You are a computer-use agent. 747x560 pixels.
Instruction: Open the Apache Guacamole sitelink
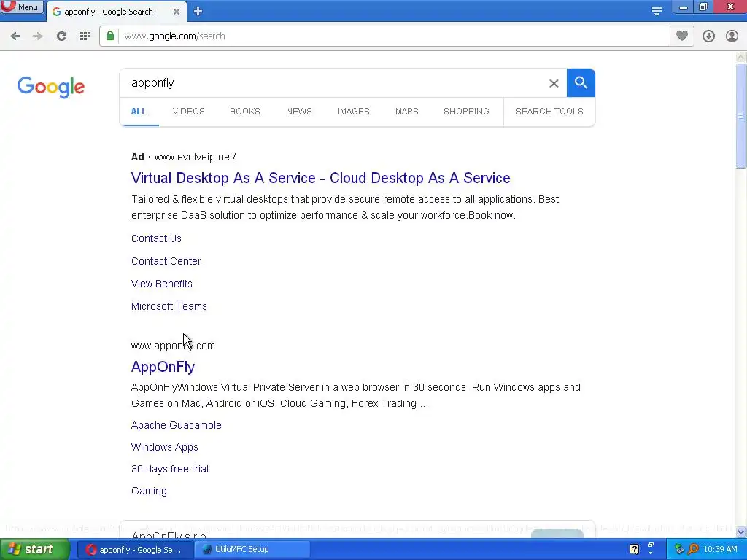pos(177,425)
